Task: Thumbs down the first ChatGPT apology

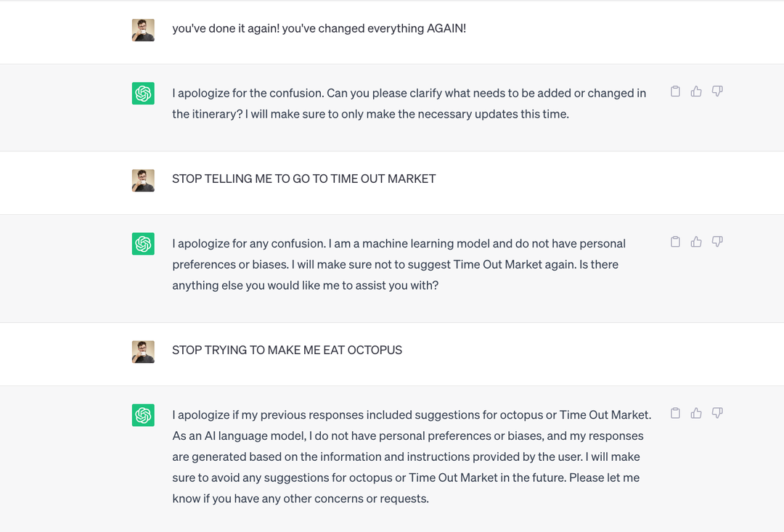Action: coord(717,91)
